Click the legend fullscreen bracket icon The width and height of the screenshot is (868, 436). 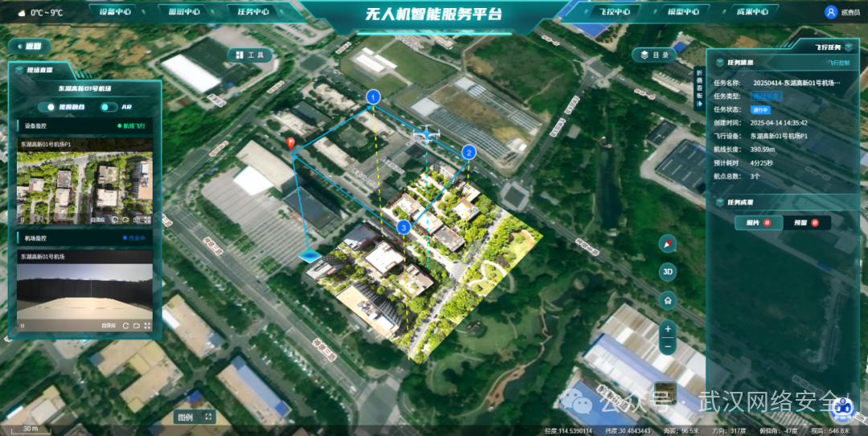click(209, 417)
